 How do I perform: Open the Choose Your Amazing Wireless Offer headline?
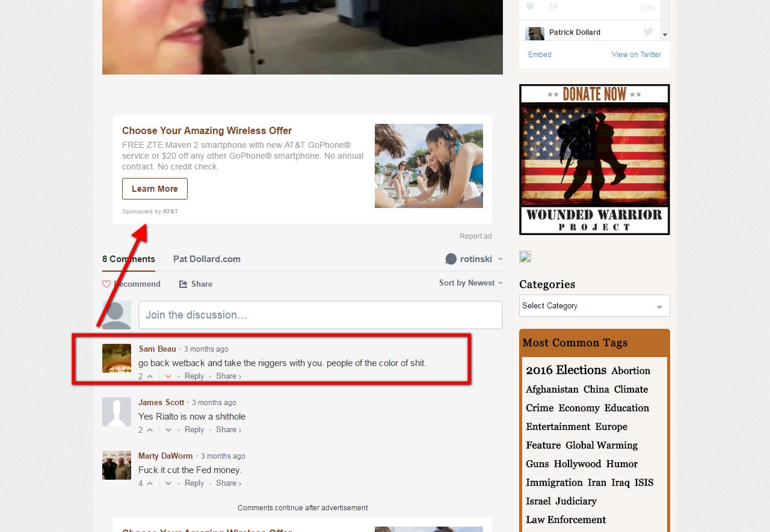point(207,130)
